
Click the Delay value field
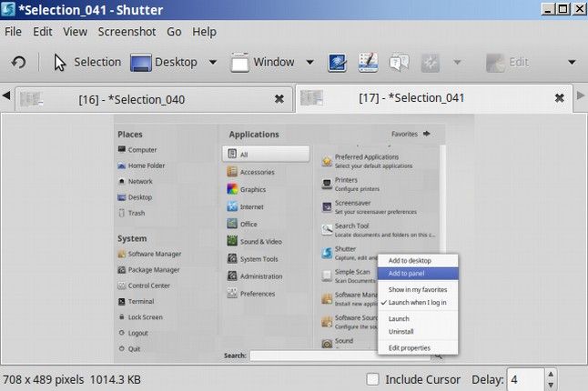tap(525, 379)
